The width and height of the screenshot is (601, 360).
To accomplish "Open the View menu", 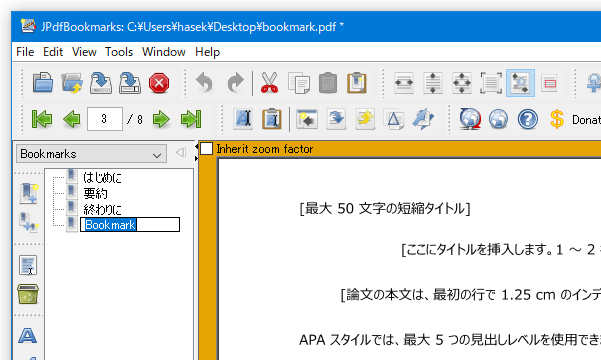I will 84,52.
